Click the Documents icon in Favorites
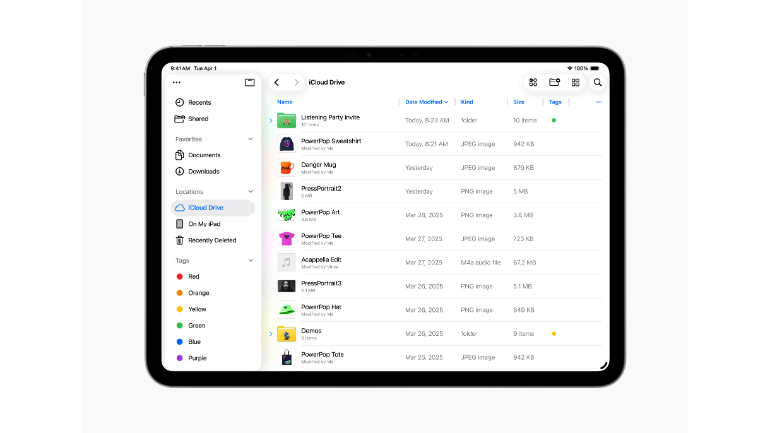The height and width of the screenshot is (433, 770). [180, 155]
